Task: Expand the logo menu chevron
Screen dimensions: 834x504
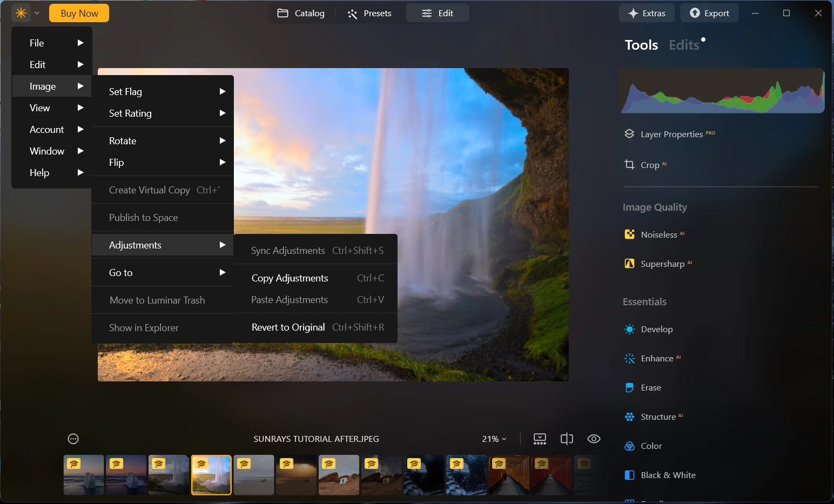Action: (37, 13)
